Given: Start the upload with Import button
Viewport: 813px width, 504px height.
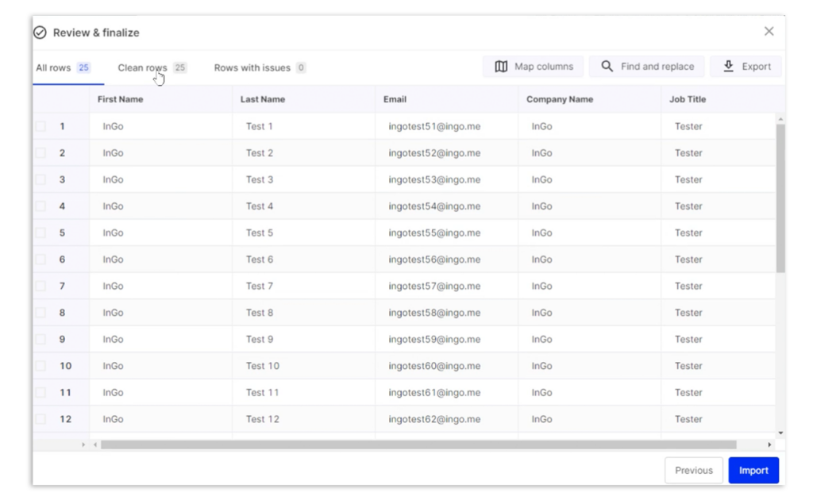Looking at the screenshot, I should coord(753,471).
